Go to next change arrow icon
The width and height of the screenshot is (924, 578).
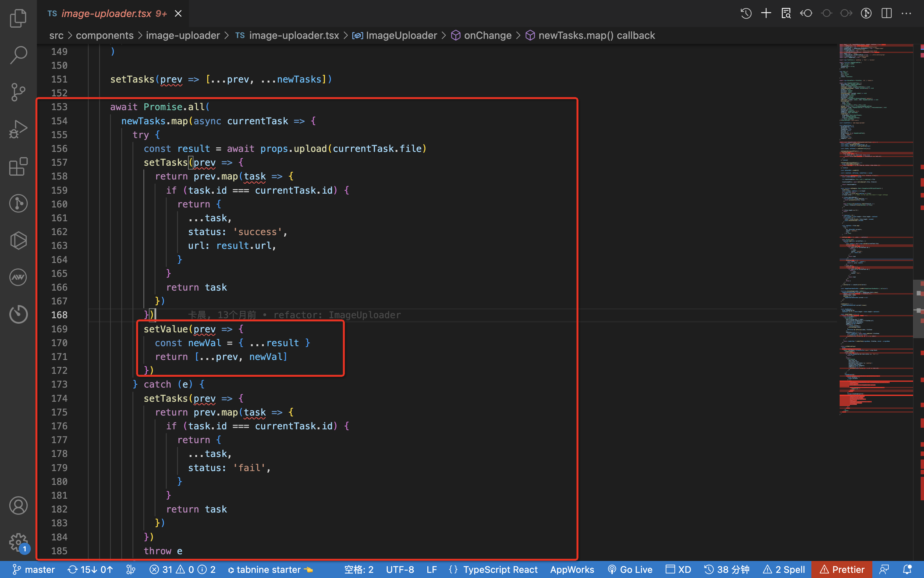846,13
